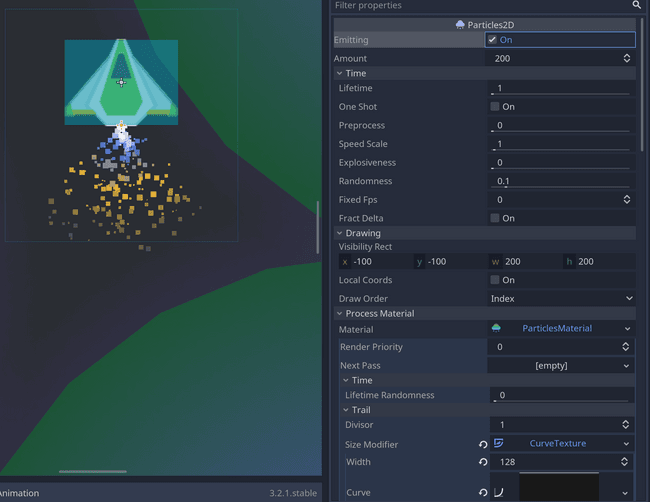This screenshot has height=502, width=650.
Task: Click the viewport vertical scrollbar
Action: (x=318, y=227)
